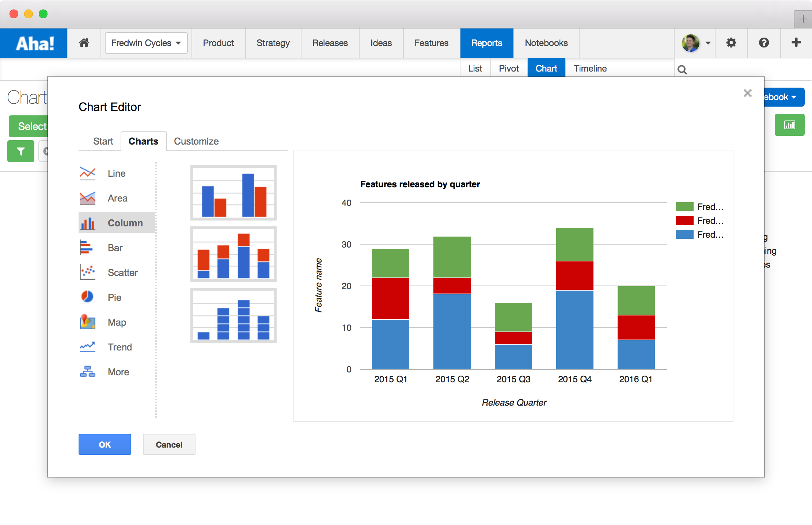Choose the Pie chart type icon
812x525 pixels.
click(87, 297)
